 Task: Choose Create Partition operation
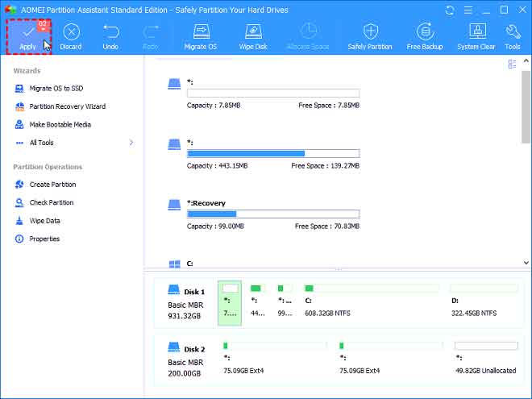[x=46, y=185]
